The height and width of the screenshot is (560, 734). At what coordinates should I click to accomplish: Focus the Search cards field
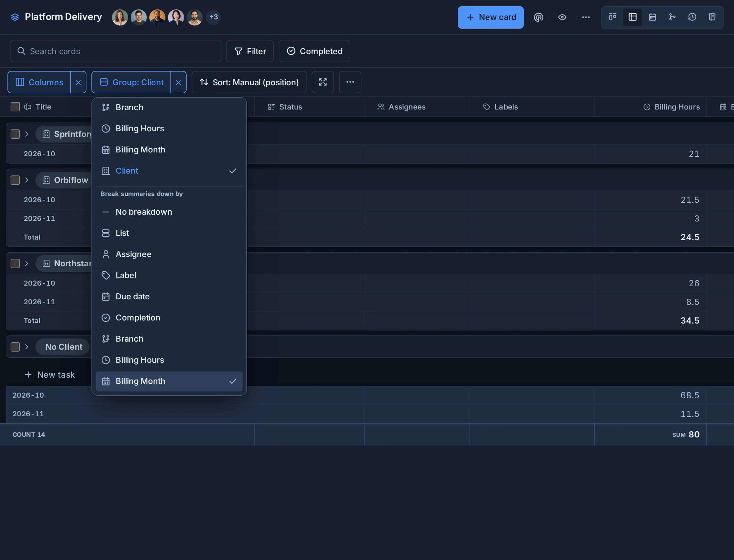click(x=116, y=51)
